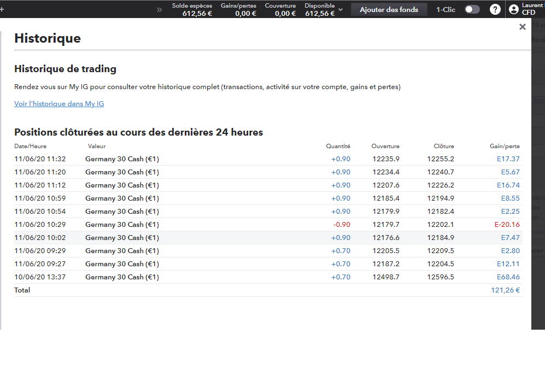Open the Laurent CFD account profile icon
545x392 pixels.
pyautogui.click(x=514, y=9)
